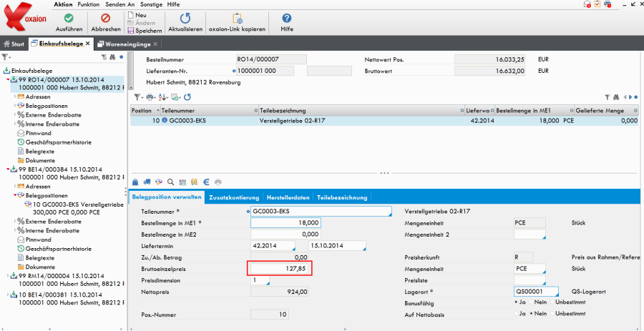Expand the 99 RM14/000004 document node
This screenshot has height=331, width=644.
[x=8, y=276]
